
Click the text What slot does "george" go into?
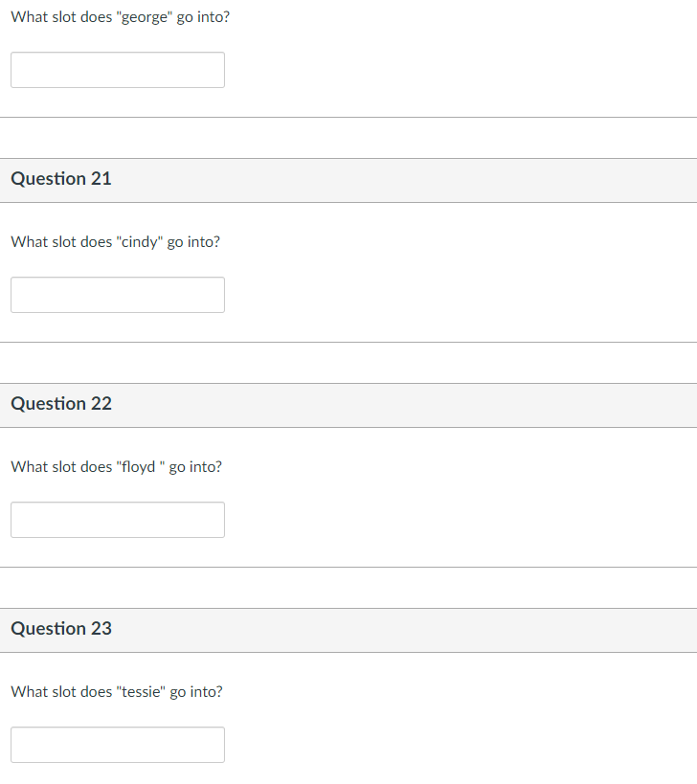pyautogui.click(x=121, y=17)
